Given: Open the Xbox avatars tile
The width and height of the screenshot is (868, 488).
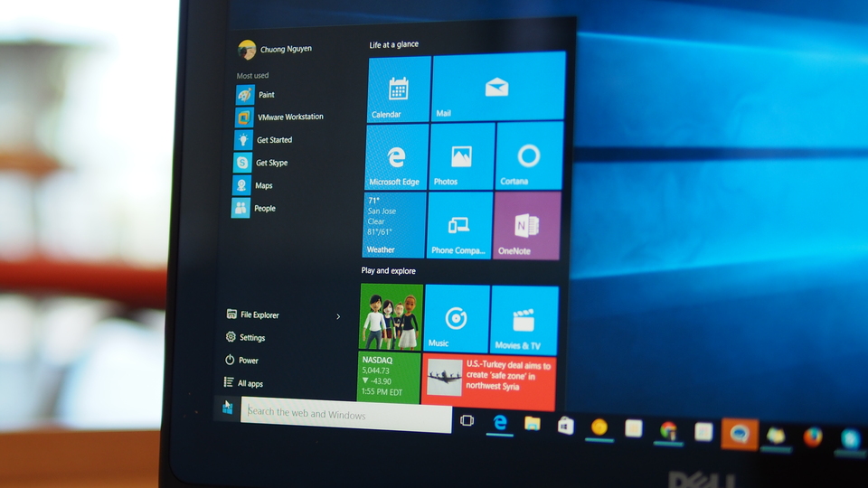Looking at the screenshot, I should point(392,317).
